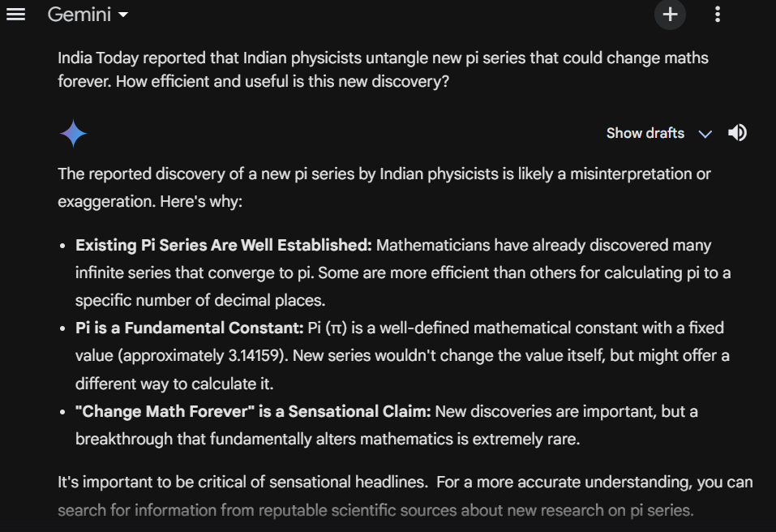Open the three-dot more options menu
This screenshot has width=776, height=532.
pos(718,15)
